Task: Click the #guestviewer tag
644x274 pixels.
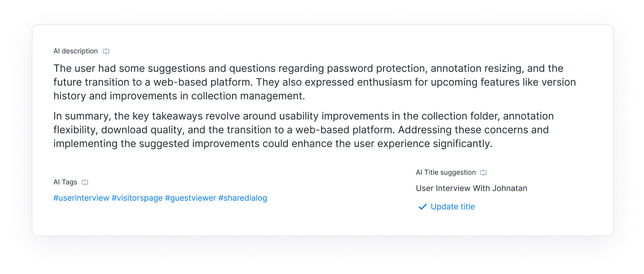Action: click(x=190, y=198)
